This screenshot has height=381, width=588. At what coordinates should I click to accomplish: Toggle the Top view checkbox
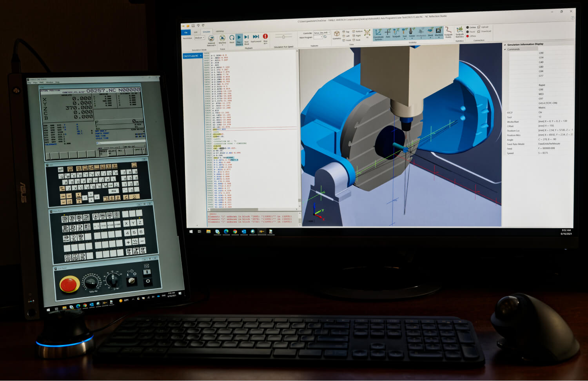tap(344, 32)
